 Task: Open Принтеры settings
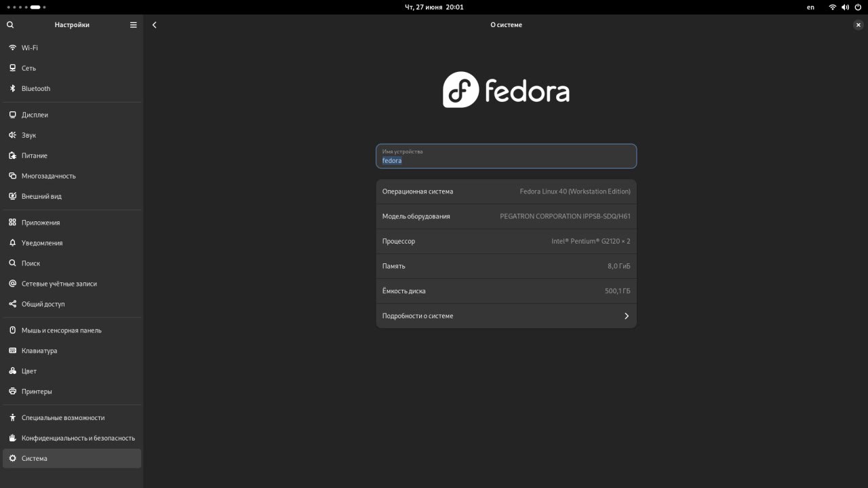point(72,392)
